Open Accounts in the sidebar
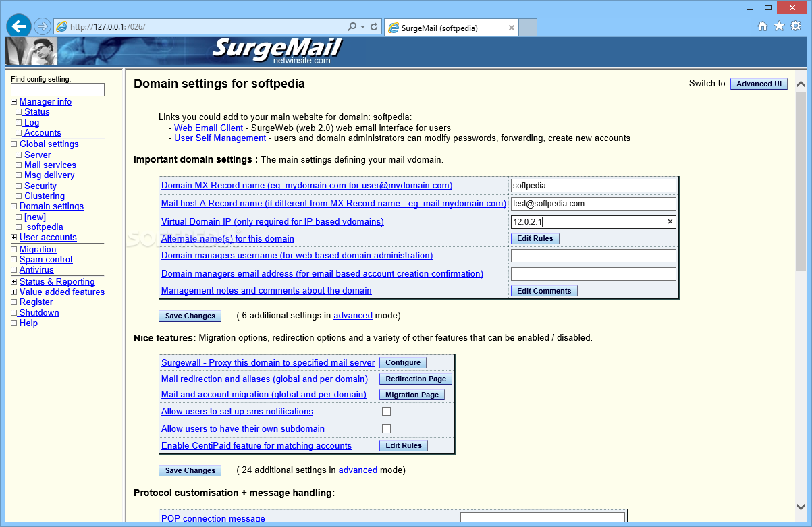 click(42, 133)
